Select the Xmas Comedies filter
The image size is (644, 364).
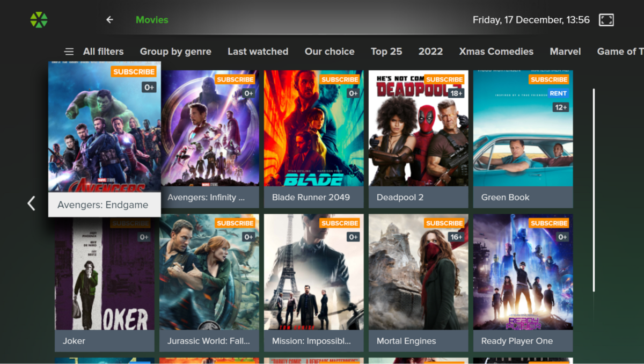pos(496,52)
